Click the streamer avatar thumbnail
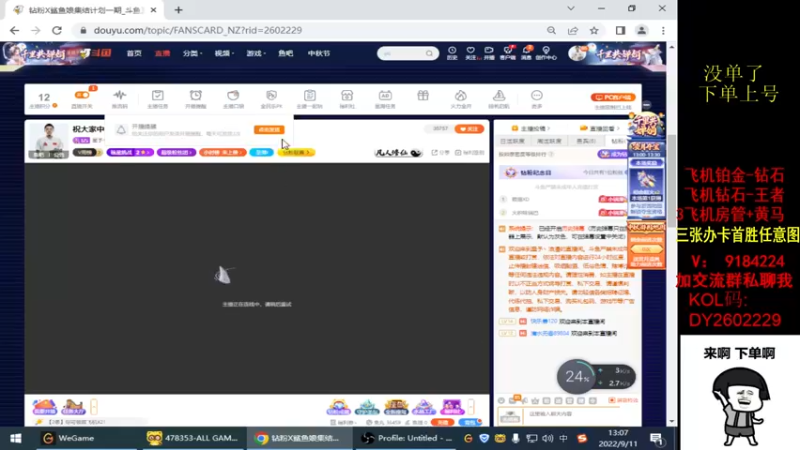This screenshot has height=450, width=800. point(48,140)
